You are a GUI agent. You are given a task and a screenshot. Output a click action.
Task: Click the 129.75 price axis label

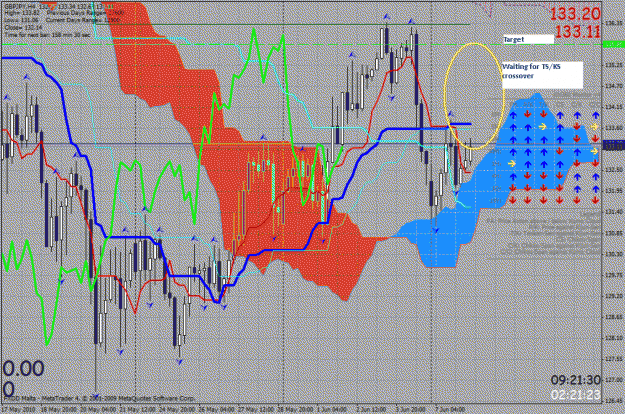(x=614, y=275)
